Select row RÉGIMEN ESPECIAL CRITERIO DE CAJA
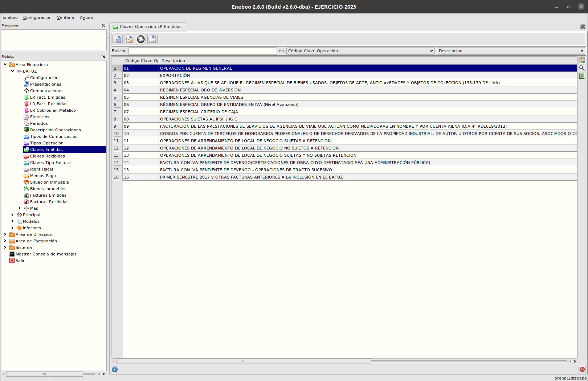Screen dimensions: 588x381 point(350,112)
